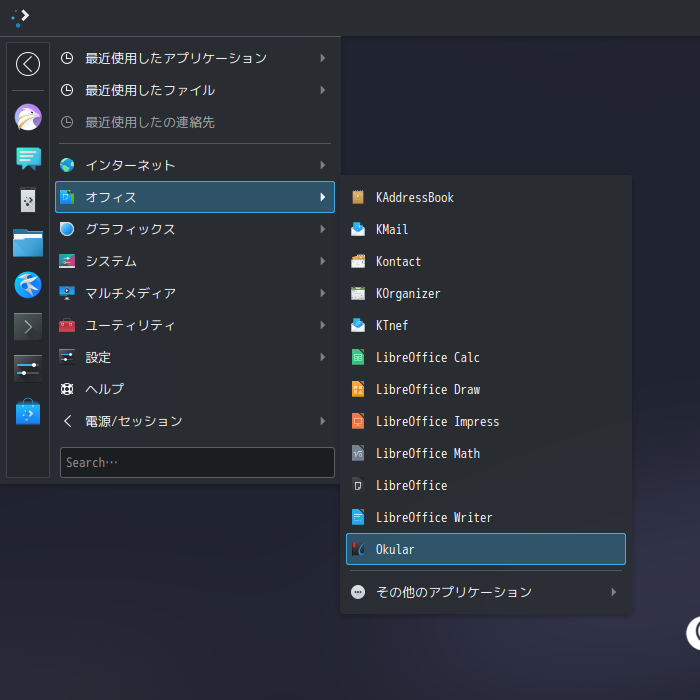Open the system settings sliders favorite

(x=28, y=369)
